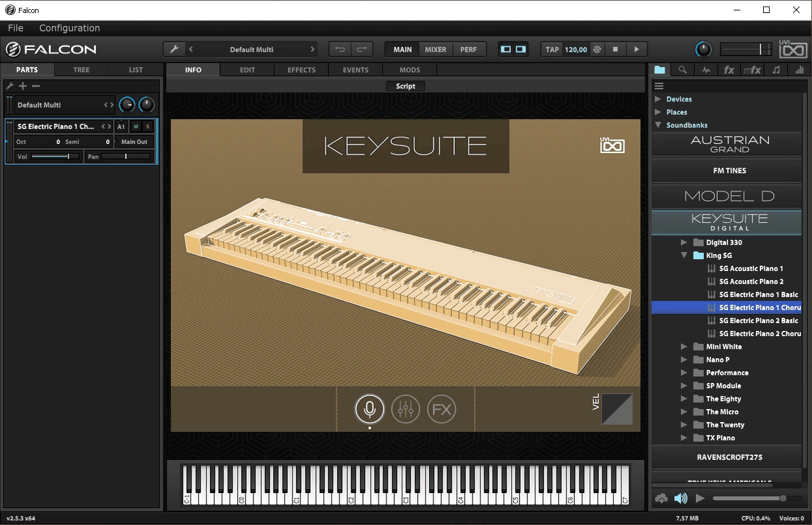Switch to MIXER view

coord(436,50)
